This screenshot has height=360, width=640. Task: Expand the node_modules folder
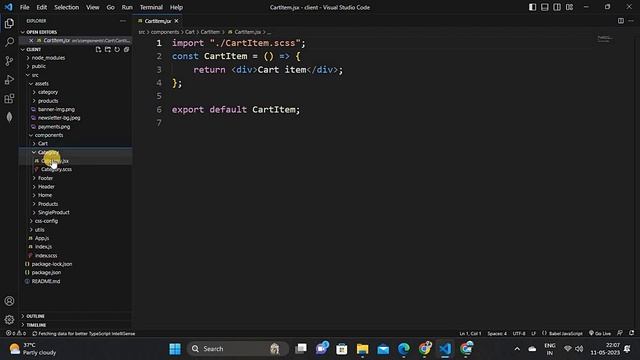click(x=48, y=58)
